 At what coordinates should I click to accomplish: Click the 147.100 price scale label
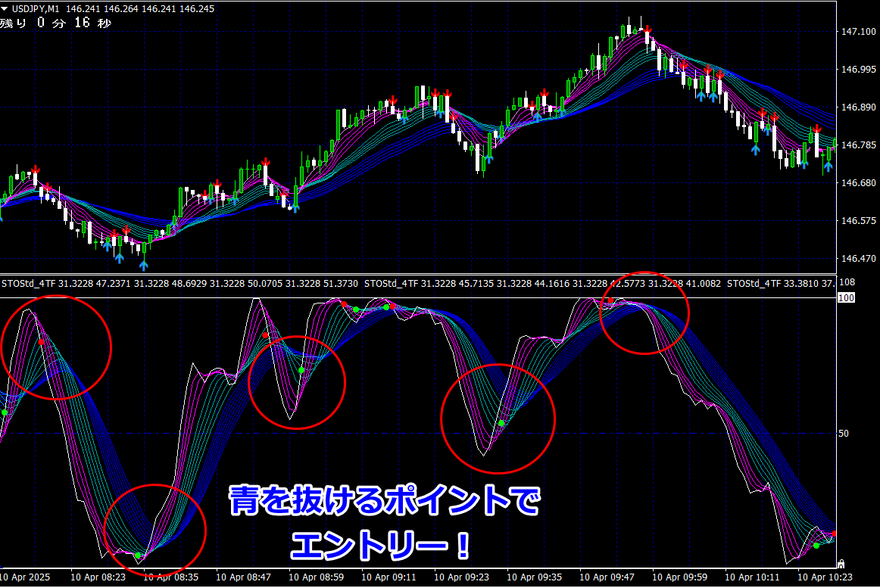[858, 32]
